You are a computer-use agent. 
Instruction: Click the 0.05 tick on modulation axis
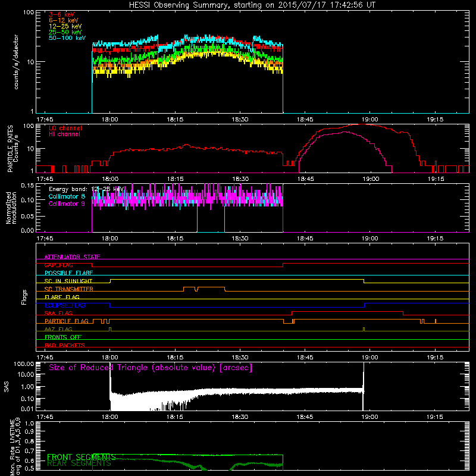27,216
